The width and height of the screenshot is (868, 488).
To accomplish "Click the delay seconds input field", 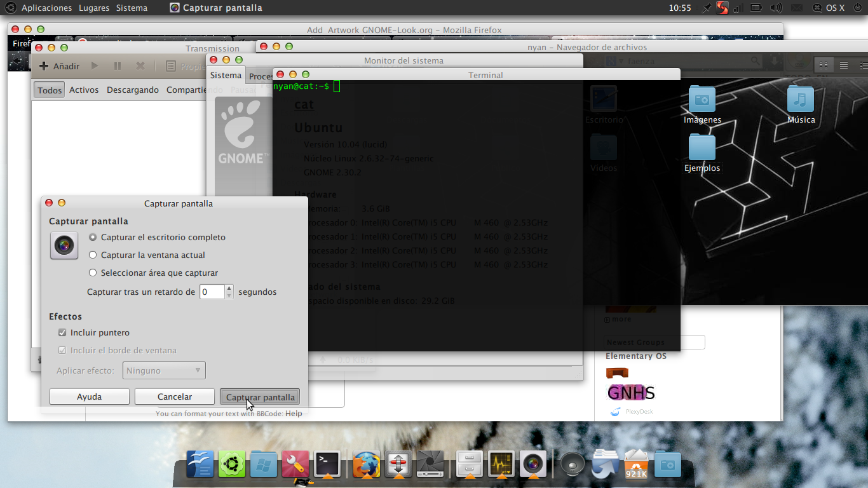I will 212,292.
